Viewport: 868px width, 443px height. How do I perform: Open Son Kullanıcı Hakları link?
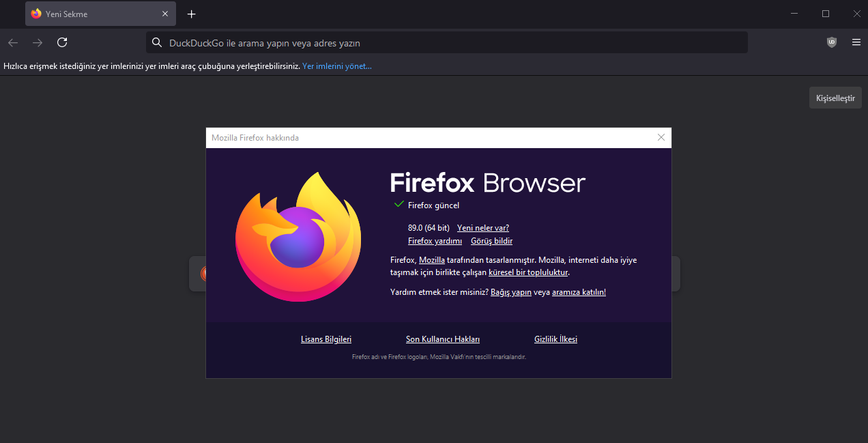[443, 339]
